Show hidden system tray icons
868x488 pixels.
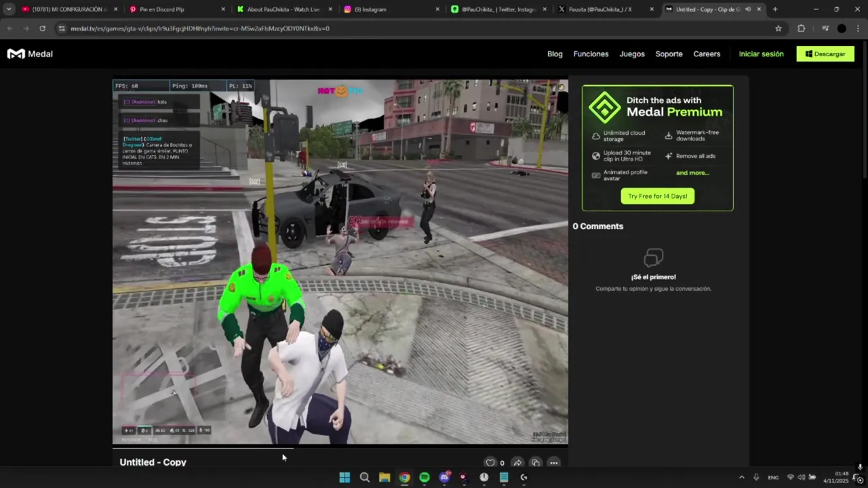741,477
